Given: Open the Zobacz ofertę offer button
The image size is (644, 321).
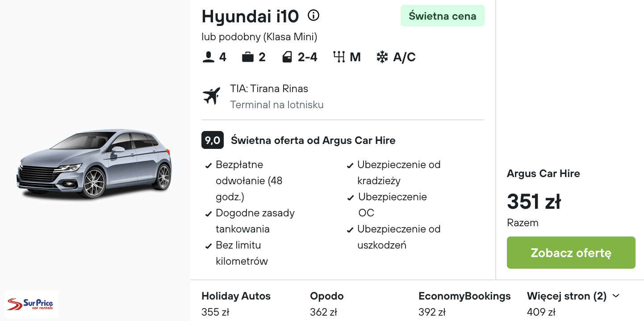Looking at the screenshot, I should pyautogui.click(x=571, y=253).
